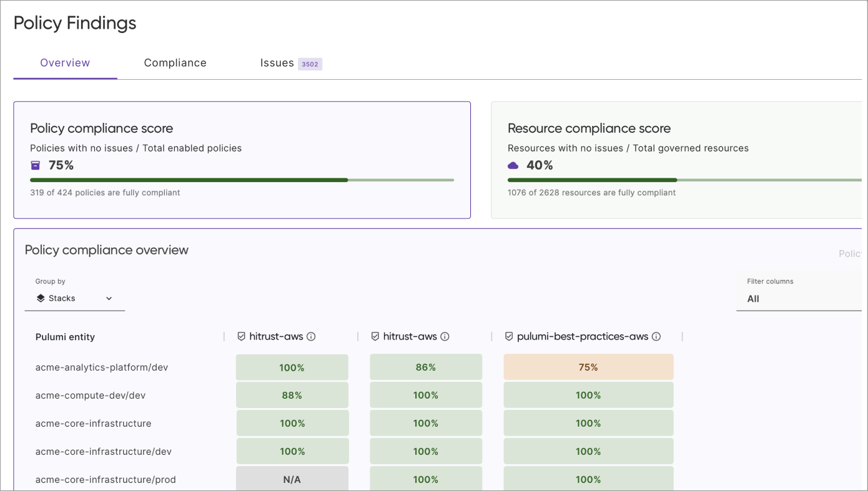Click the cloud icon next to 40%
This screenshot has height=491, width=868.
[513, 165]
